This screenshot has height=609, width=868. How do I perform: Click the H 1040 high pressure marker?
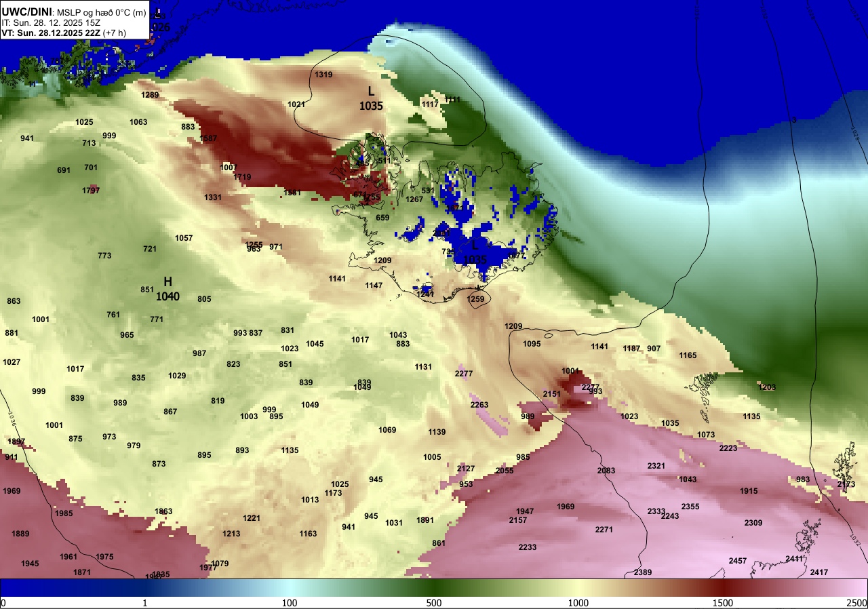click(x=167, y=288)
